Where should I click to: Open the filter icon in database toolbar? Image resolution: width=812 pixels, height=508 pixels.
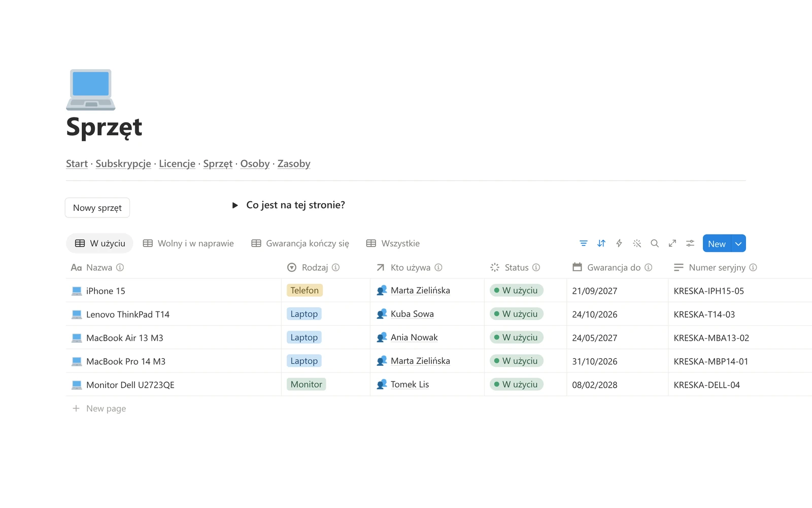(584, 243)
